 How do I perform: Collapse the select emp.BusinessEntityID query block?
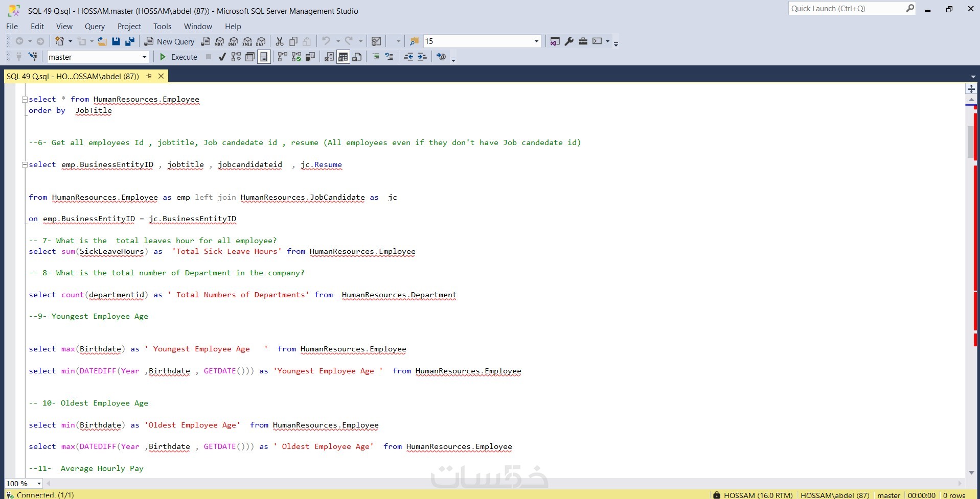tap(24, 164)
